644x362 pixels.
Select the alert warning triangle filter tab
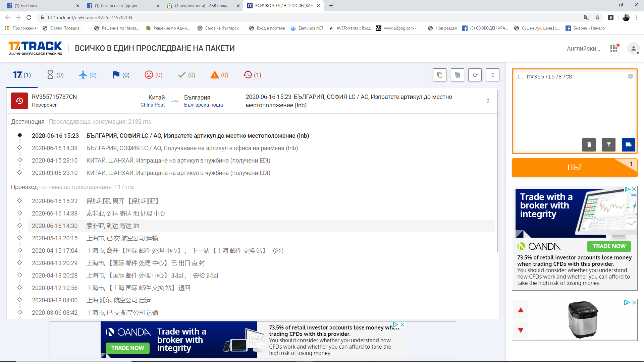[x=219, y=75]
